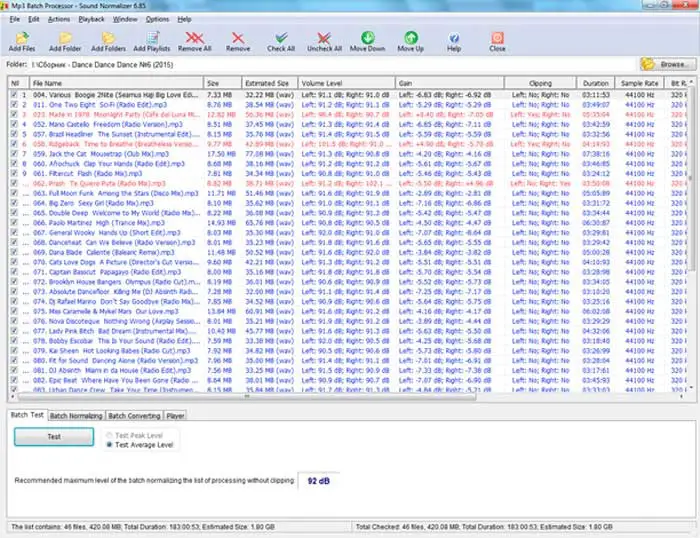Toggle checkbox for Filtercut Flash row
The image size is (700, 538).
tap(14, 173)
